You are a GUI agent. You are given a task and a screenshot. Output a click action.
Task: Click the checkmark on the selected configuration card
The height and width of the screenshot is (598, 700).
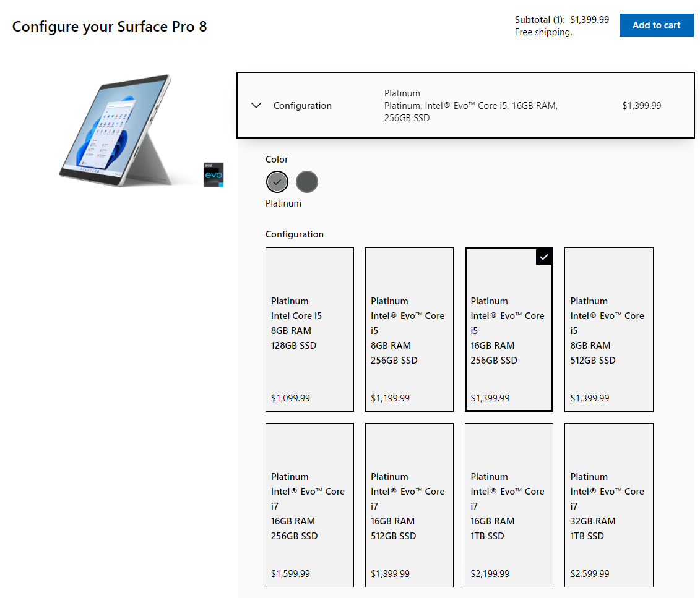544,257
